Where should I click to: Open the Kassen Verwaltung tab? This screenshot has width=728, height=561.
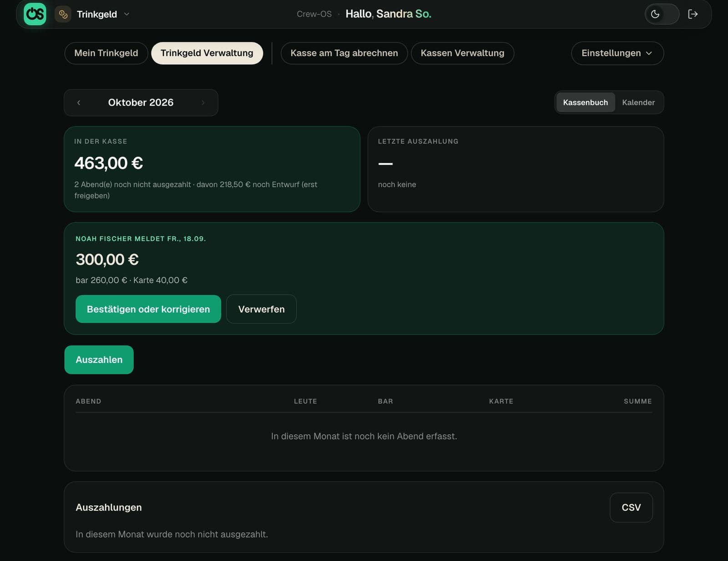tap(462, 53)
